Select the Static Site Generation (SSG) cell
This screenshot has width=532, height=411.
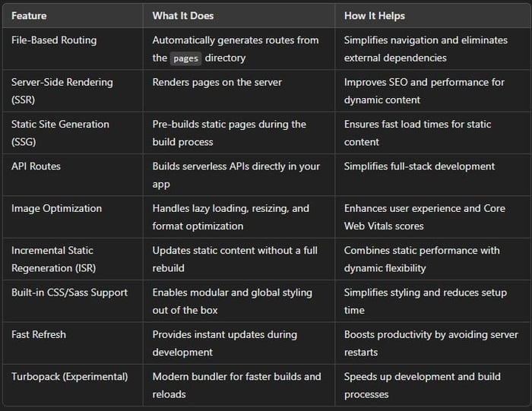73,133
